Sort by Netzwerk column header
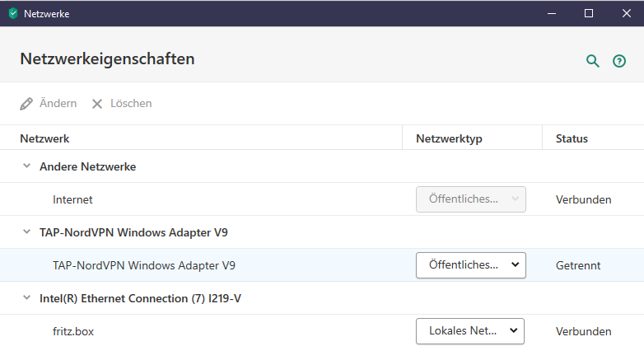The width and height of the screenshot is (644, 346). pyautogui.click(x=44, y=138)
